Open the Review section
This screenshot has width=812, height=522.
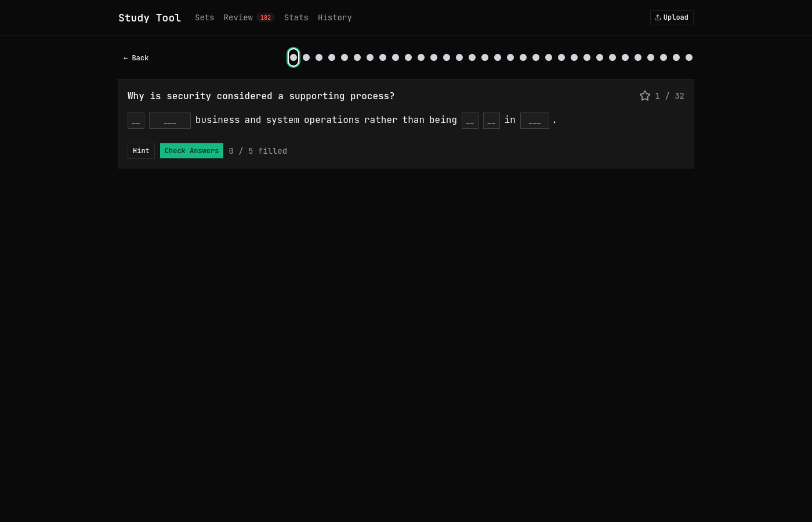point(238,17)
